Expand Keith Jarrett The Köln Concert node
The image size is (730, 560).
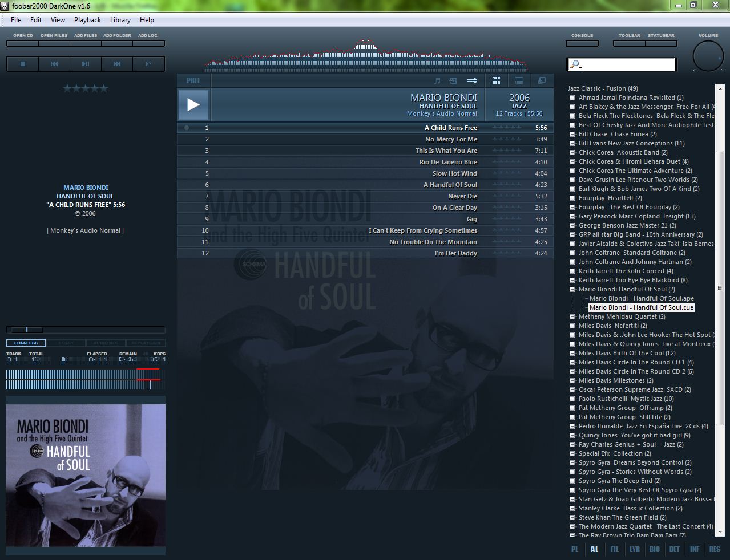click(x=572, y=271)
